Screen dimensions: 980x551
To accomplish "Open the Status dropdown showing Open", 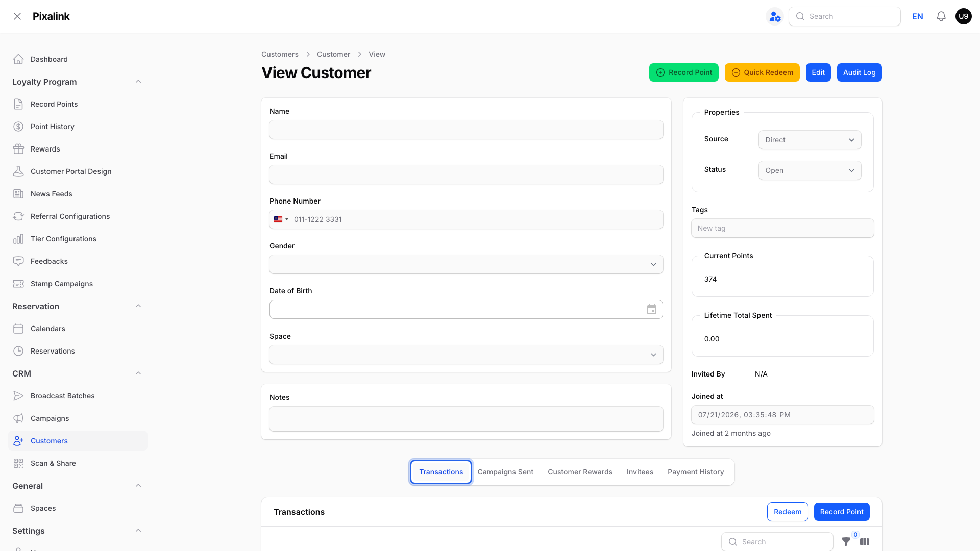I will tap(810, 170).
